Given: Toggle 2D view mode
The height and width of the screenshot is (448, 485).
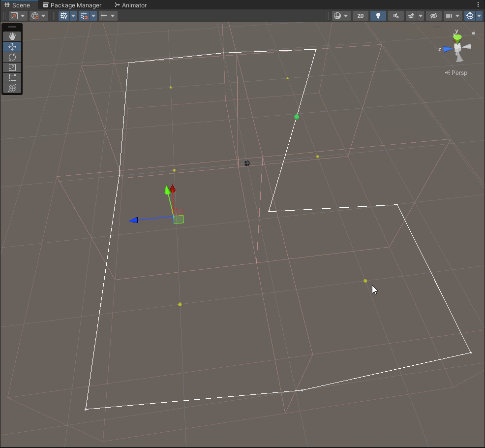Looking at the screenshot, I should pos(361,16).
